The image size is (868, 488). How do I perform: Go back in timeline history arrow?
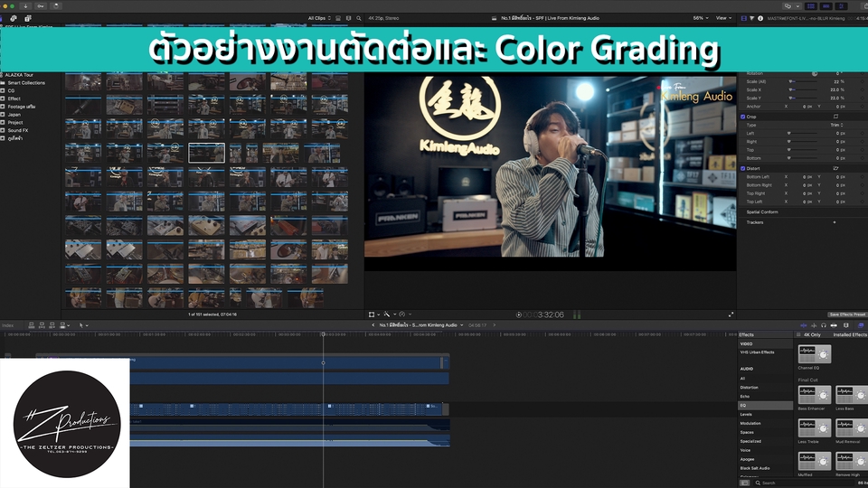373,325
